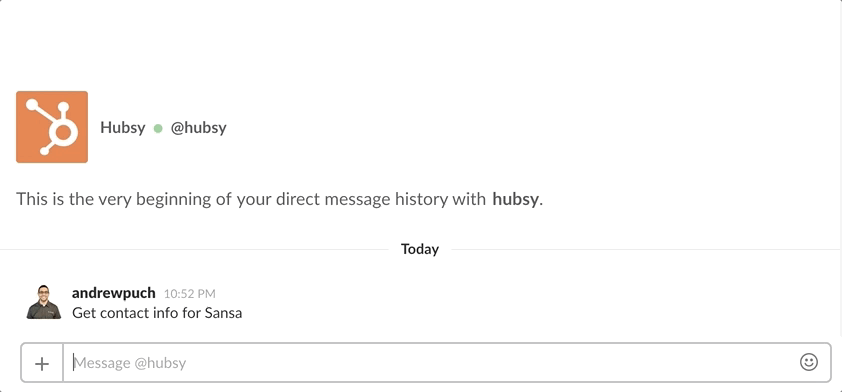The image size is (842, 392).
Task: Click the 10:52 PM message timestamp
Action: [190, 294]
